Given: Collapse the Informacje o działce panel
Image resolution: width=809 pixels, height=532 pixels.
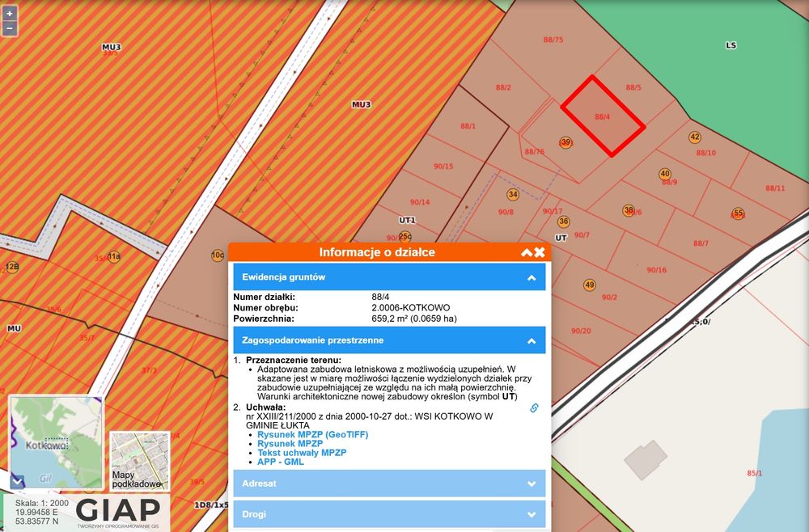Looking at the screenshot, I should pyautogui.click(x=527, y=252).
